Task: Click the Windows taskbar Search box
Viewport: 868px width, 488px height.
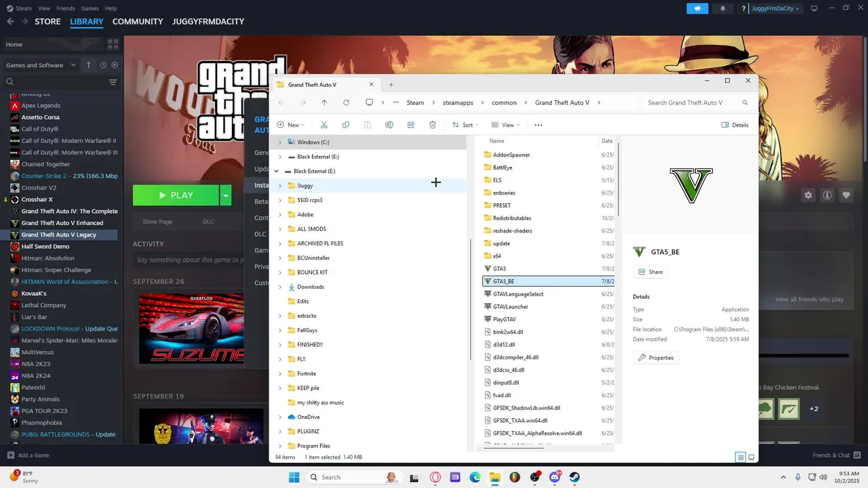Action: 355,477
